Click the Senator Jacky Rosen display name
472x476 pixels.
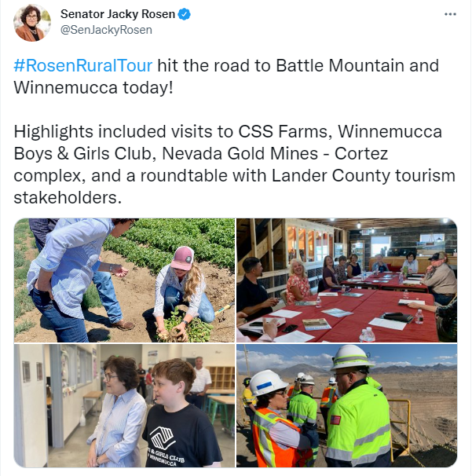tap(118, 14)
